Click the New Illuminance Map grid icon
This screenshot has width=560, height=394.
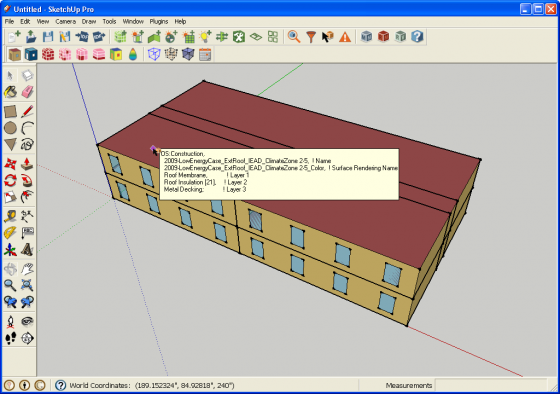(188, 37)
